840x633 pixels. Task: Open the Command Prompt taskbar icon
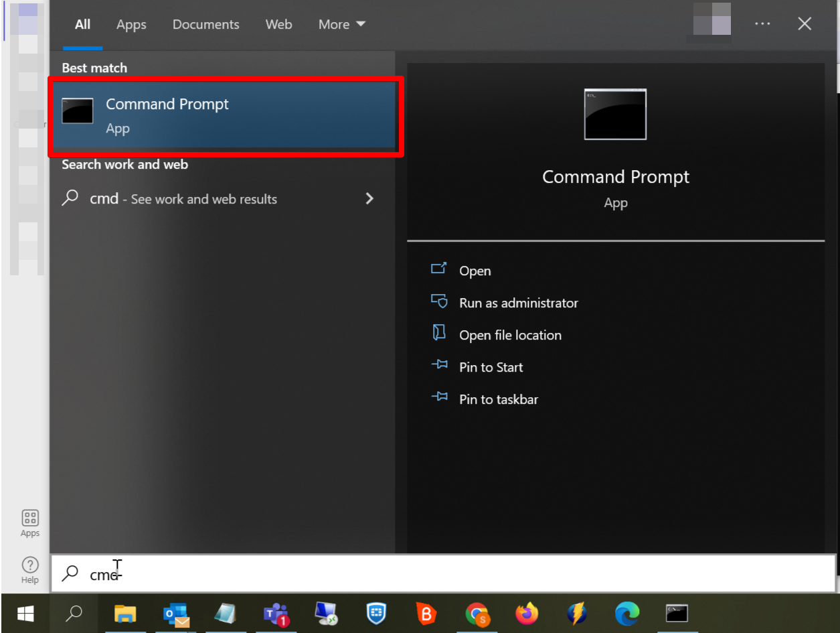point(677,613)
